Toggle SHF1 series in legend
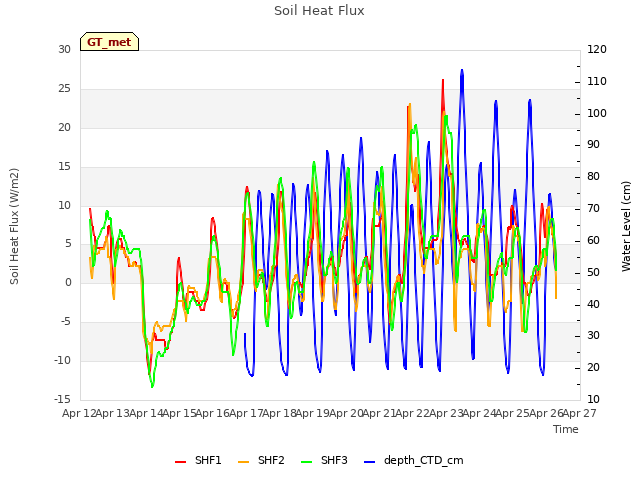 198,460
